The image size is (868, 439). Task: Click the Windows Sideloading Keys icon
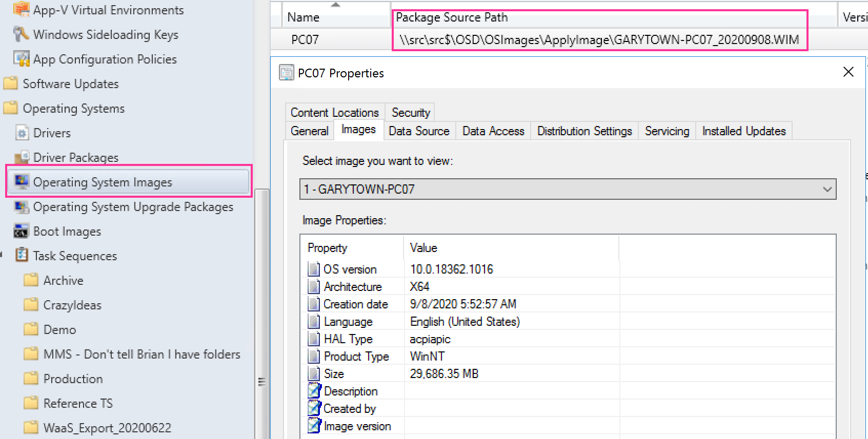(x=21, y=34)
